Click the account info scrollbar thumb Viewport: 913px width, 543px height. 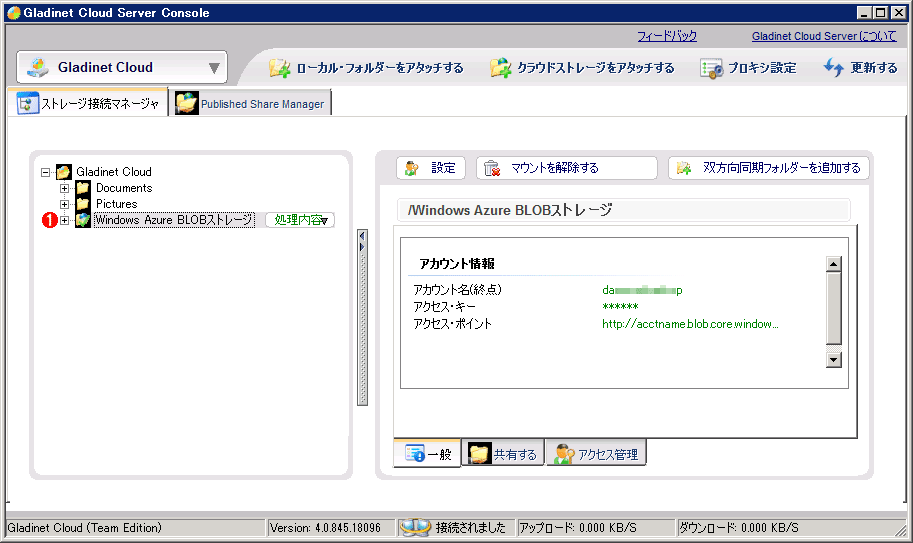point(834,308)
